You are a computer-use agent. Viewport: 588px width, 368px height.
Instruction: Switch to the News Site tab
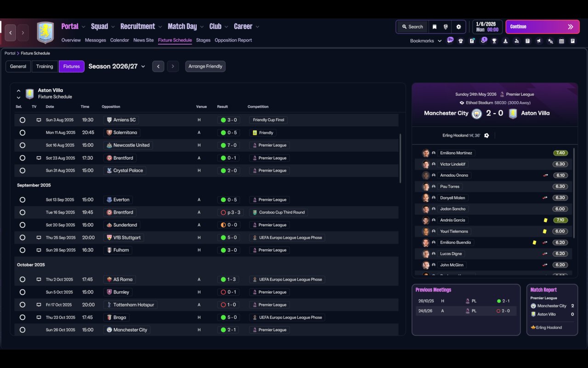coord(143,40)
